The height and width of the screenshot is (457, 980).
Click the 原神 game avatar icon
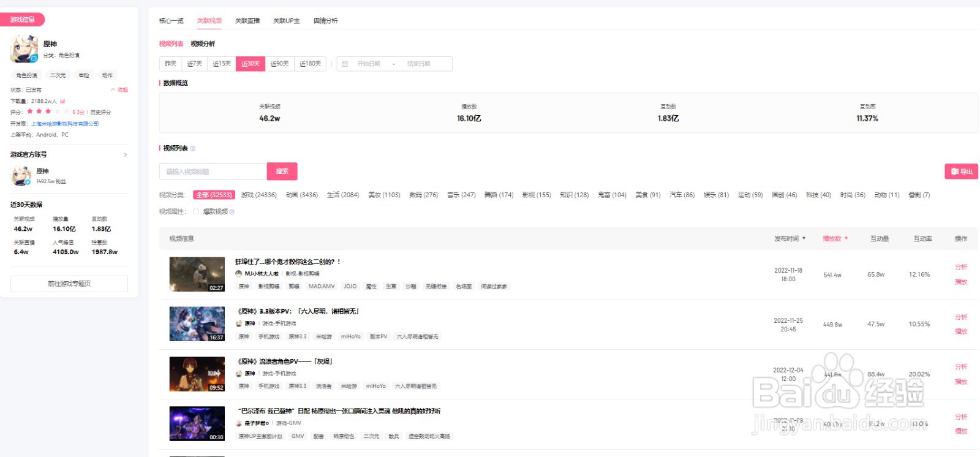(x=24, y=49)
